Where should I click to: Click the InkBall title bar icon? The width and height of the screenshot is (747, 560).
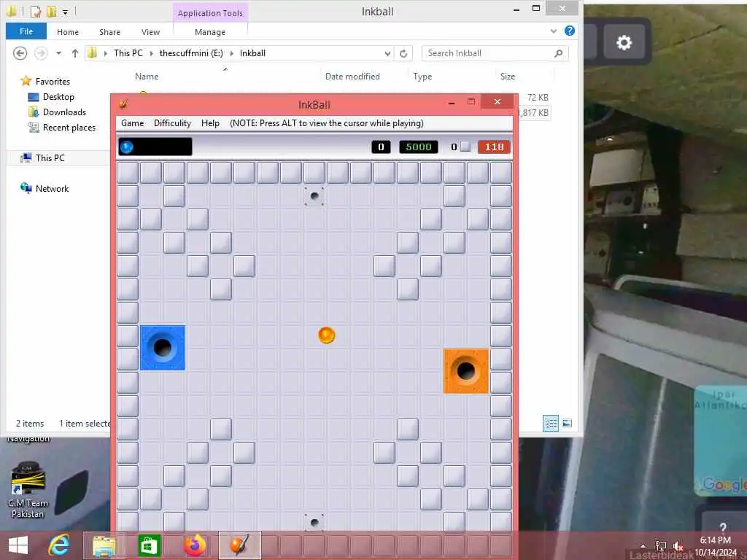(123, 104)
